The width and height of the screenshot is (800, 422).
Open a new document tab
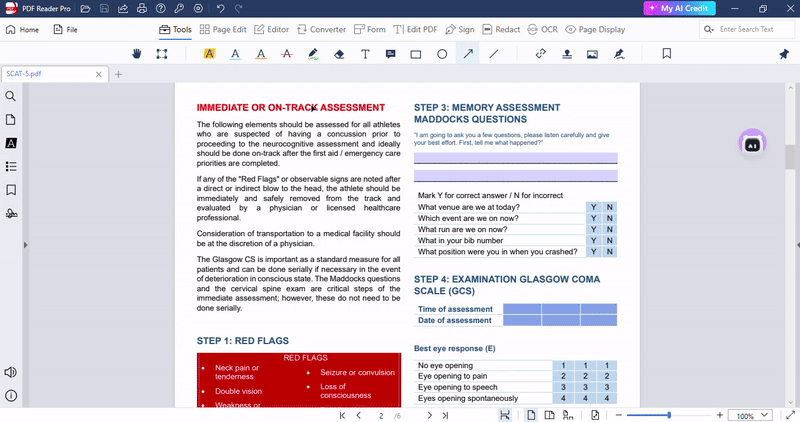pyautogui.click(x=118, y=75)
